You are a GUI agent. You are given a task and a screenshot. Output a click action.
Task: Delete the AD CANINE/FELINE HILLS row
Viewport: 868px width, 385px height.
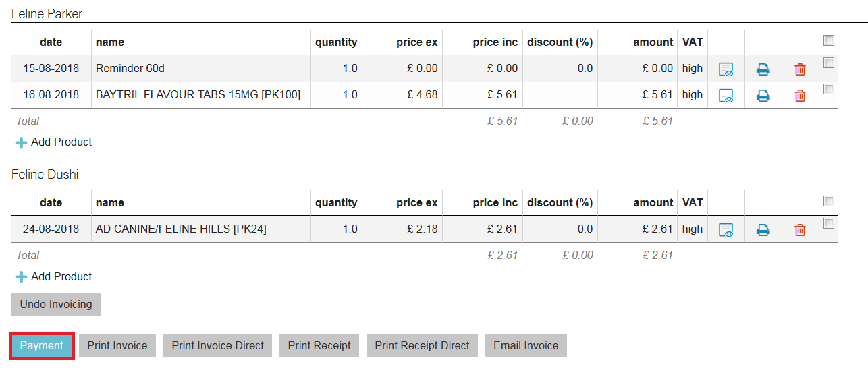800,230
